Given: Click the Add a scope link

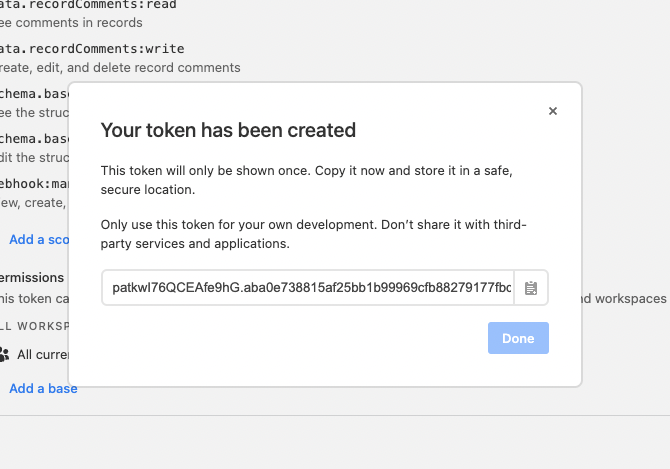Looking at the screenshot, I should (x=38, y=239).
